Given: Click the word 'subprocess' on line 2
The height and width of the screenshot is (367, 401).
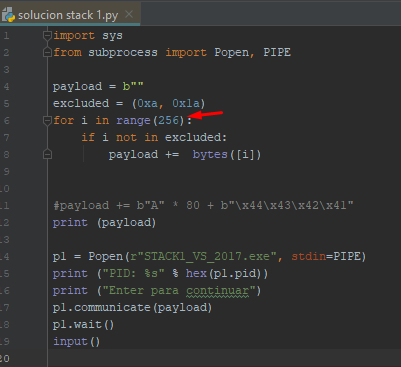Looking at the screenshot, I should 123,53.
